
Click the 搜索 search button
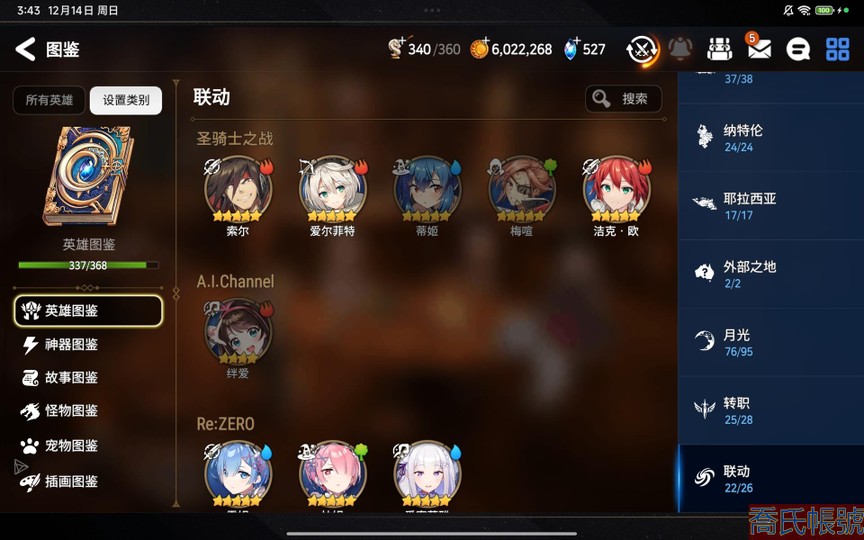pos(623,99)
